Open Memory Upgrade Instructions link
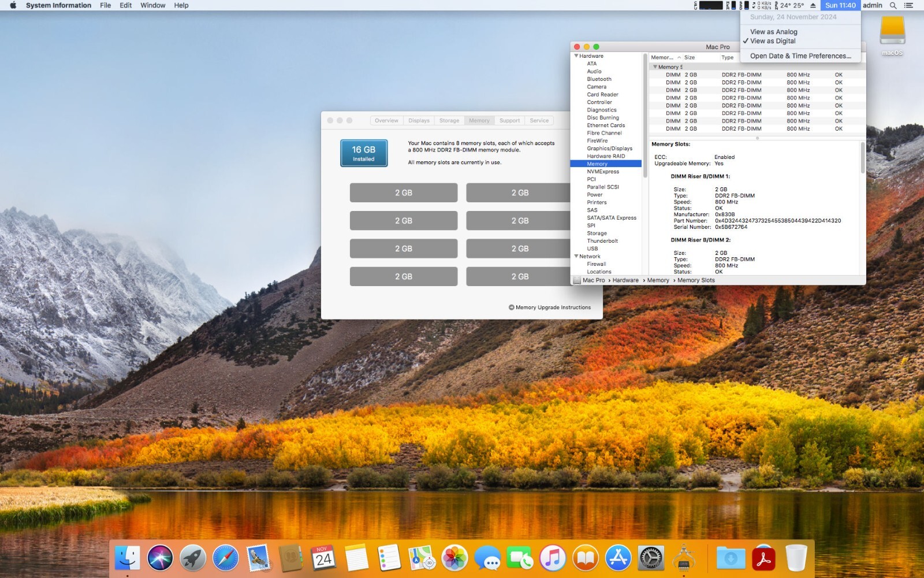This screenshot has height=578, width=924. click(550, 307)
